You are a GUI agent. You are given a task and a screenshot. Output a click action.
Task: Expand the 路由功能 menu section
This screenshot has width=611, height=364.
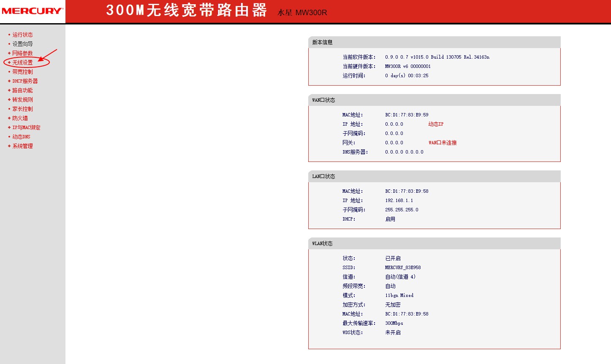coord(23,90)
